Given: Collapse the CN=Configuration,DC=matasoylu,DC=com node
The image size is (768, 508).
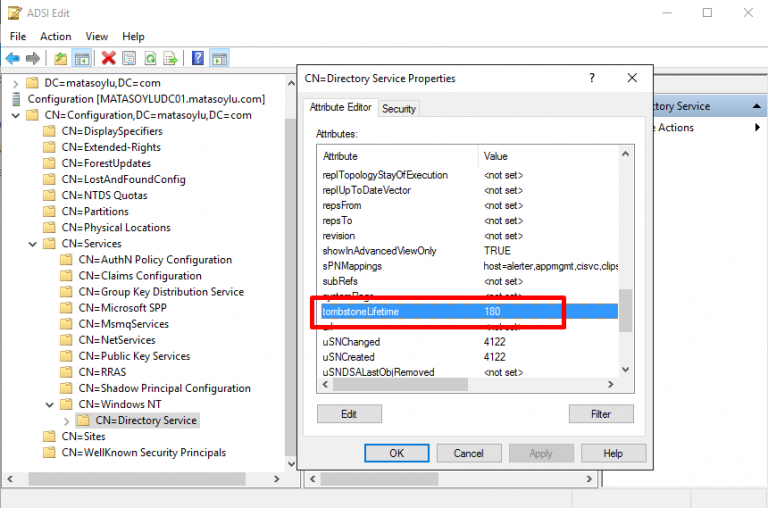Looking at the screenshot, I should coord(16,116).
